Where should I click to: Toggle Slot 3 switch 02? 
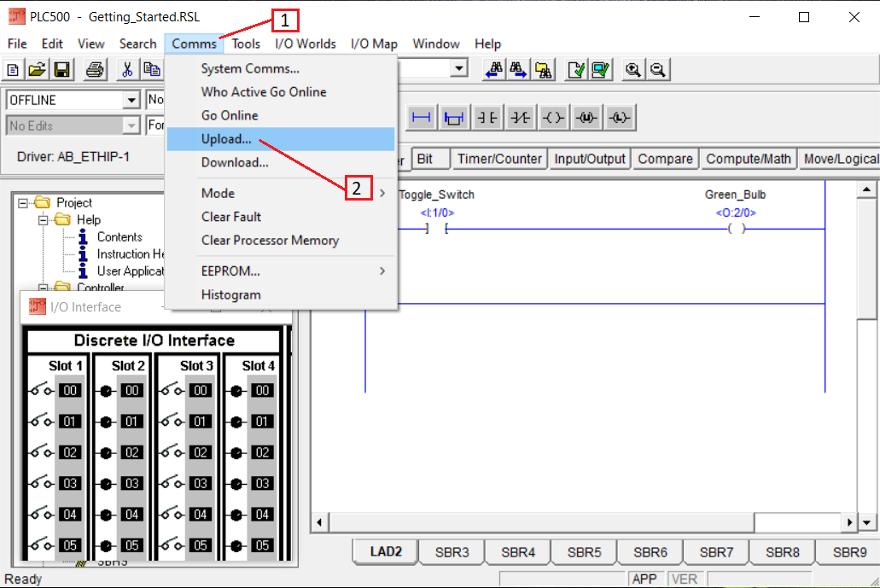(x=172, y=451)
